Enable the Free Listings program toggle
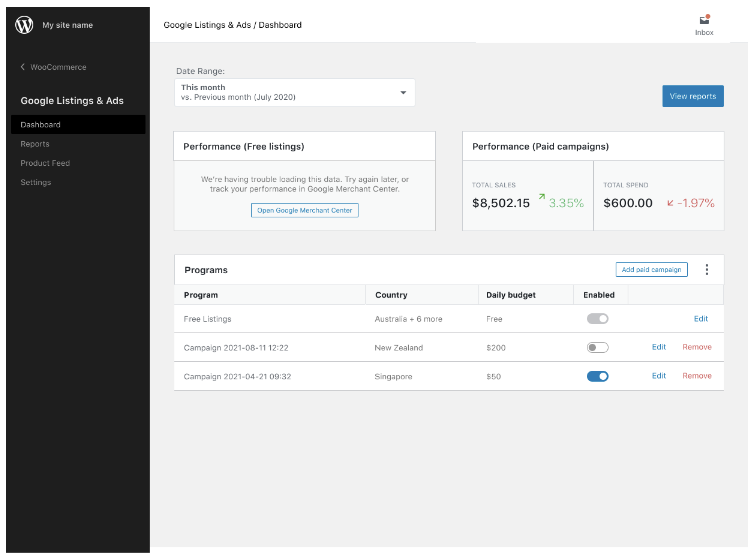Image resolution: width=756 pixels, height=555 pixels. pos(597,319)
